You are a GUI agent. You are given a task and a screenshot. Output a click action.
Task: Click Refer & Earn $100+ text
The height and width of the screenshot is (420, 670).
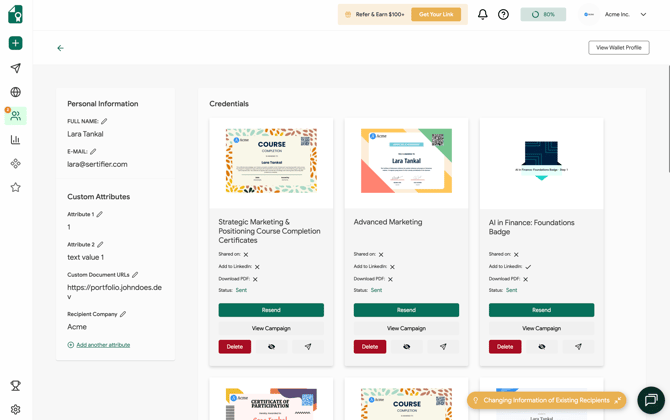tap(380, 15)
